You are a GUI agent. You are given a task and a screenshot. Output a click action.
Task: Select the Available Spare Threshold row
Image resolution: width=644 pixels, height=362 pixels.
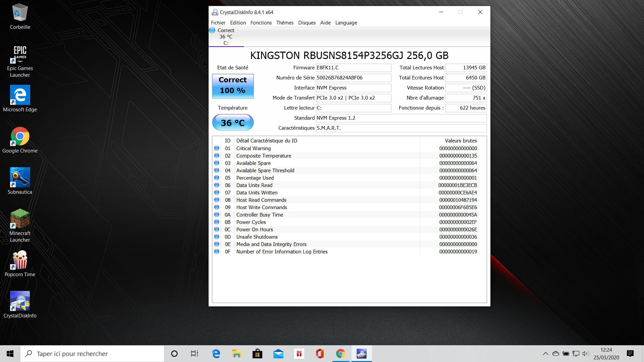[x=346, y=171]
